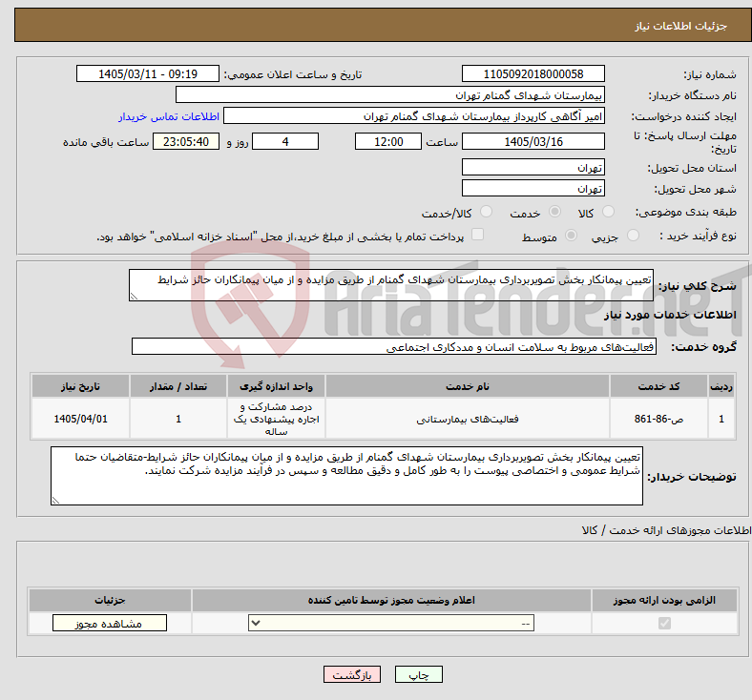Select the متوسط purchase type radio

[571, 236]
